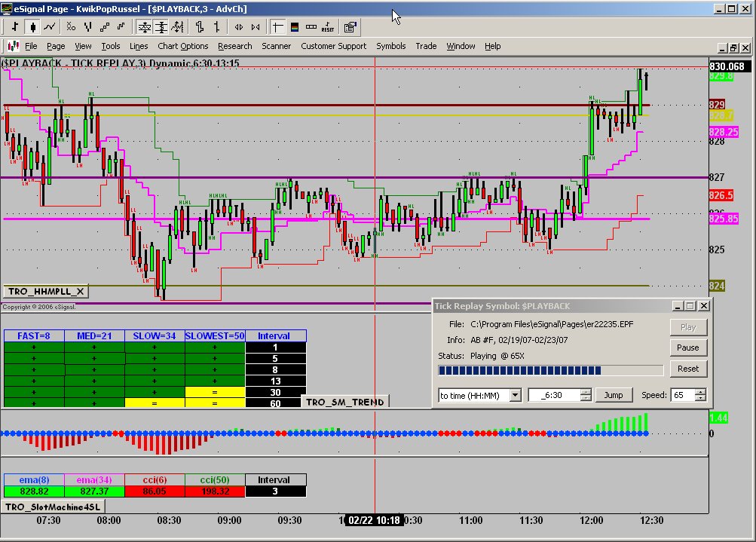
Task: Select the candlestick chart type icon
Action: pos(32,27)
